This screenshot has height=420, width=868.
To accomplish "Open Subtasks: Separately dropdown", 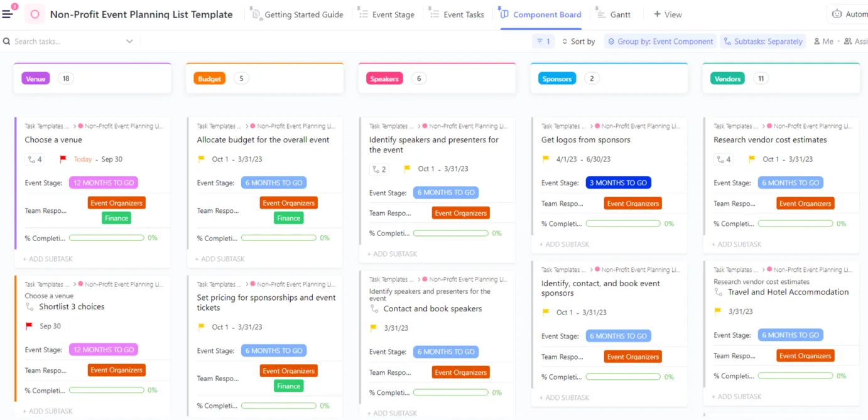I will coord(763,41).
